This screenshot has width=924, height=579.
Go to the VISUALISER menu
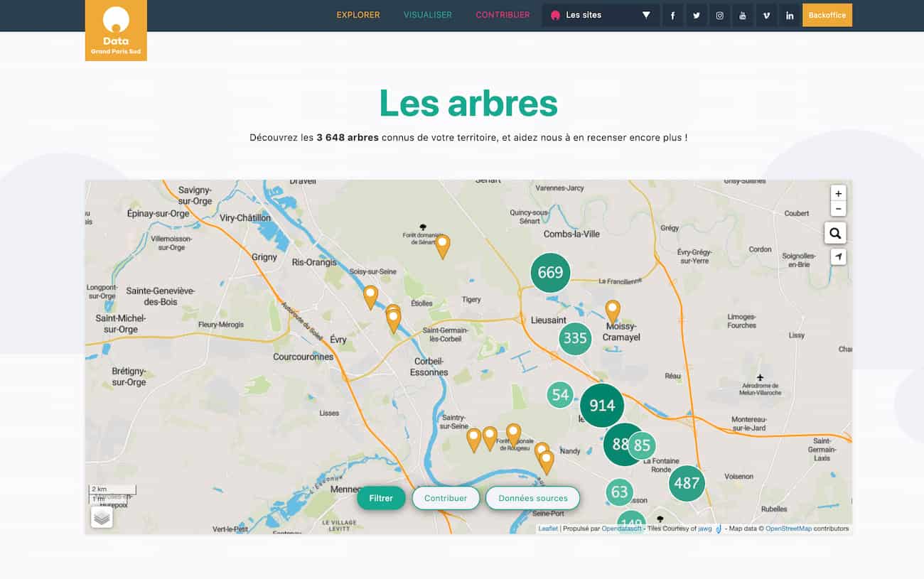tap(428, 15)
